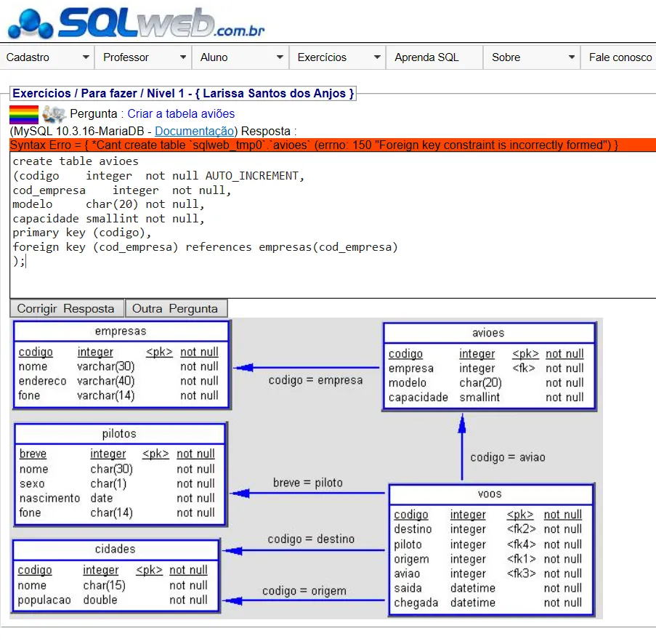The width and height of the screenshot is (656, 644).
Task: Click the users icon beside Pergunta
Action: pyautogui.click(x=54, y=114)
